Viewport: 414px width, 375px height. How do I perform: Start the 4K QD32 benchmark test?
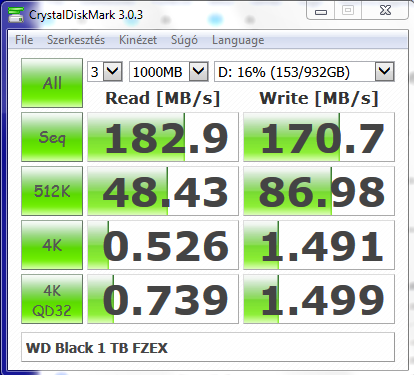[52, 299]
